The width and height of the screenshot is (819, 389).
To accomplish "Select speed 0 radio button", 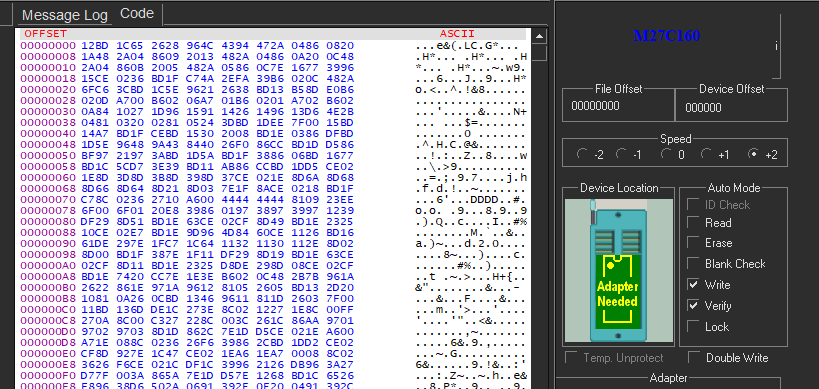I will coord(665,155).
